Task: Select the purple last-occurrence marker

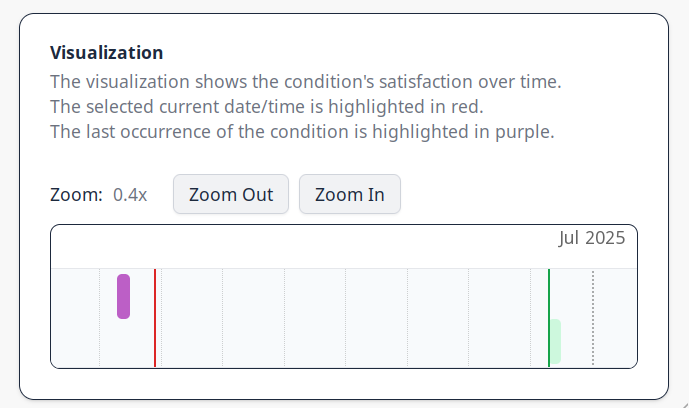Action: tap(123, 296)
